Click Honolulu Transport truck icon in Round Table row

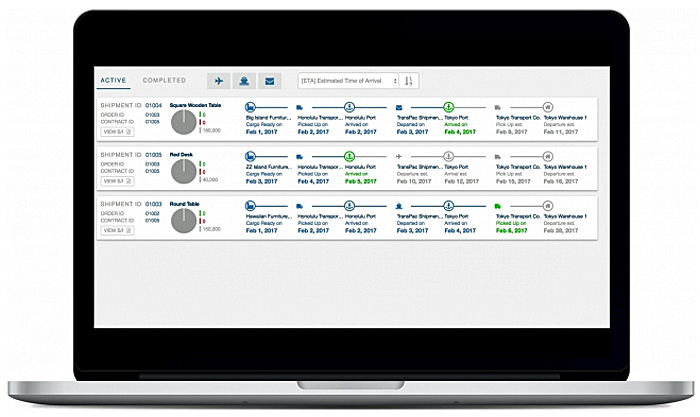pyautogui.click(x=300, y=206)
